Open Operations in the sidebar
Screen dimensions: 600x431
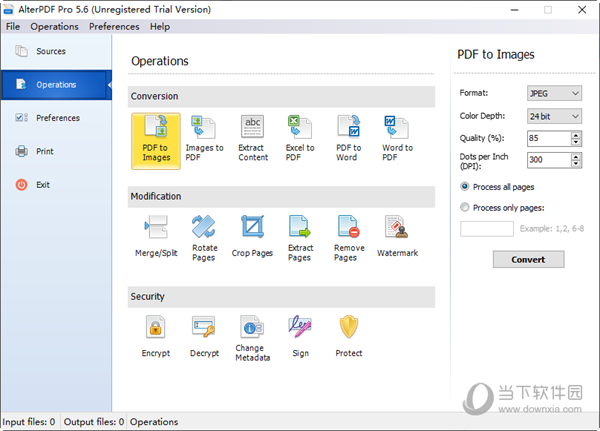click(56, 85)
